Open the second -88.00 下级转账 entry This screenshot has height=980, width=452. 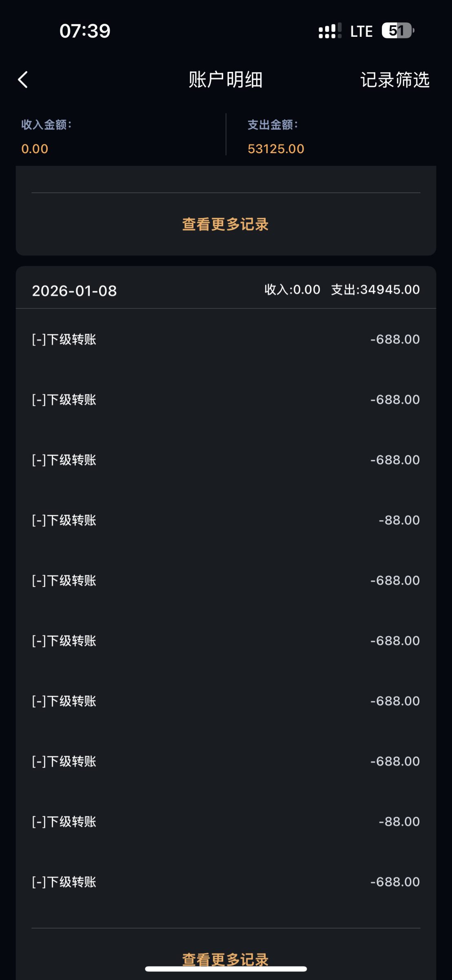pyautogui.click(x=226, y=822)
